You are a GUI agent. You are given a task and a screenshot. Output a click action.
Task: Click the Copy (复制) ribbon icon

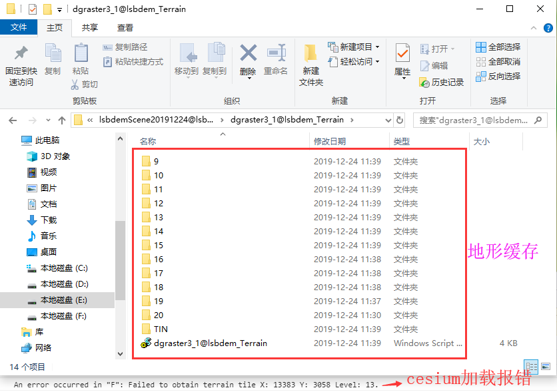(x=53, y=53)
